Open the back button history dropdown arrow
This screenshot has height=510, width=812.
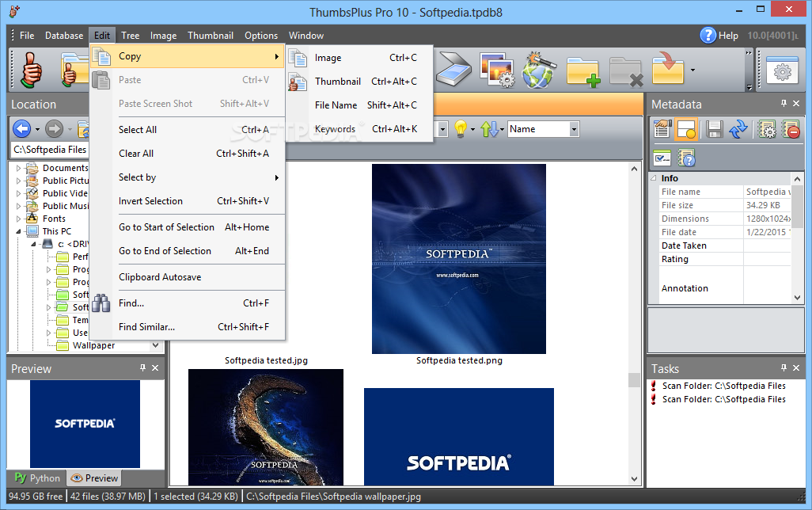pyautogui.click(x=37, y=129)
